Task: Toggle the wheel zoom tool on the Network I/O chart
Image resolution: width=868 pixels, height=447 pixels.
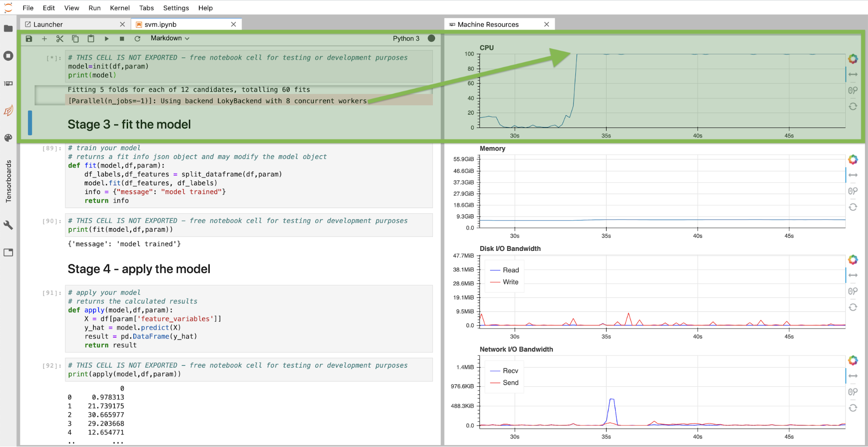Action: [x=853, y=392]
